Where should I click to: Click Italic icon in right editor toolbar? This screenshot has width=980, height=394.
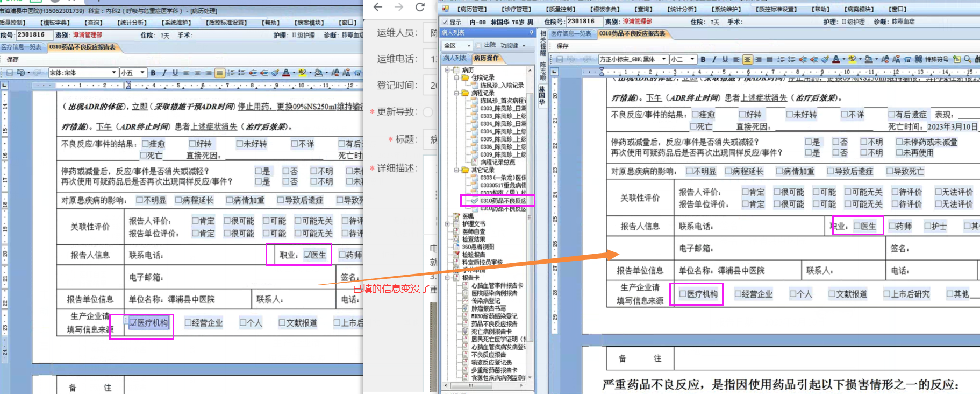tap(714, 59)
